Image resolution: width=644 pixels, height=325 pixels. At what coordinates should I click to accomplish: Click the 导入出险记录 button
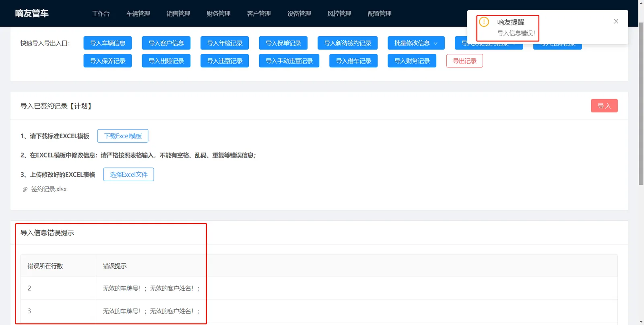coord(166,61)
